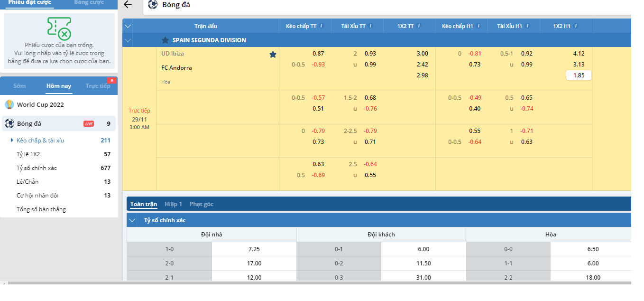This screenshot has width=644, height=301.
Task: Click the World Cup 2022 trophy icon
Action: [x=9, y=104]
